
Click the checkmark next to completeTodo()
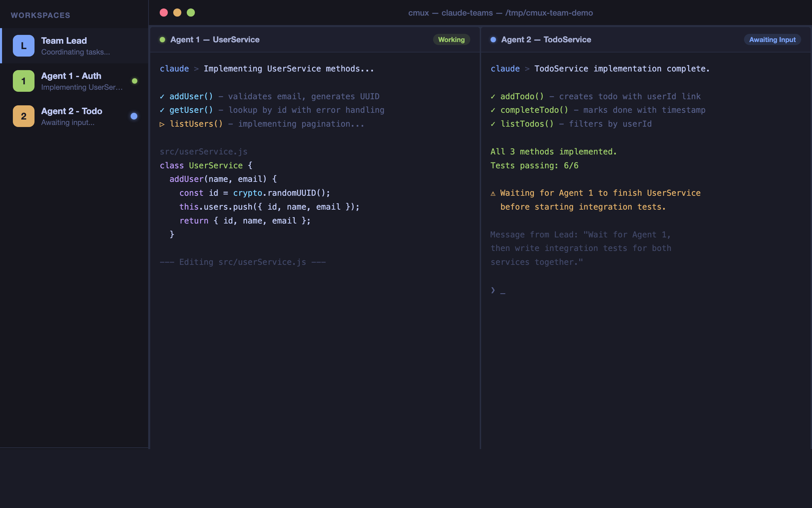pyautogui.click(x=493, y=110)
